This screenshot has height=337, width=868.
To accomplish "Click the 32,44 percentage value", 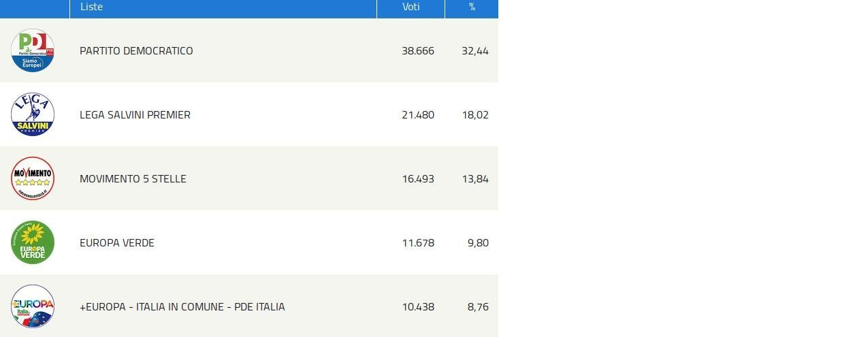I will [x=475, y=51].
